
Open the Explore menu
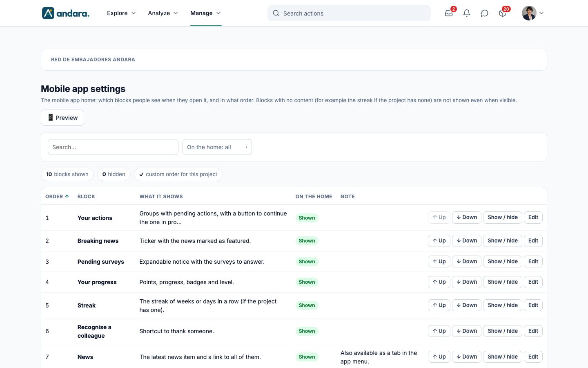pos(121,13)
